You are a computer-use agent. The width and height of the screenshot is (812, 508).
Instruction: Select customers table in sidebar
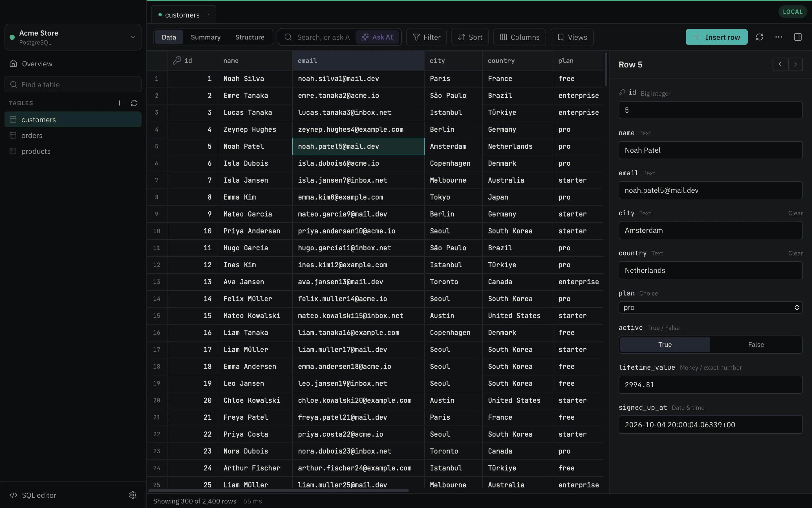point(73,120)
